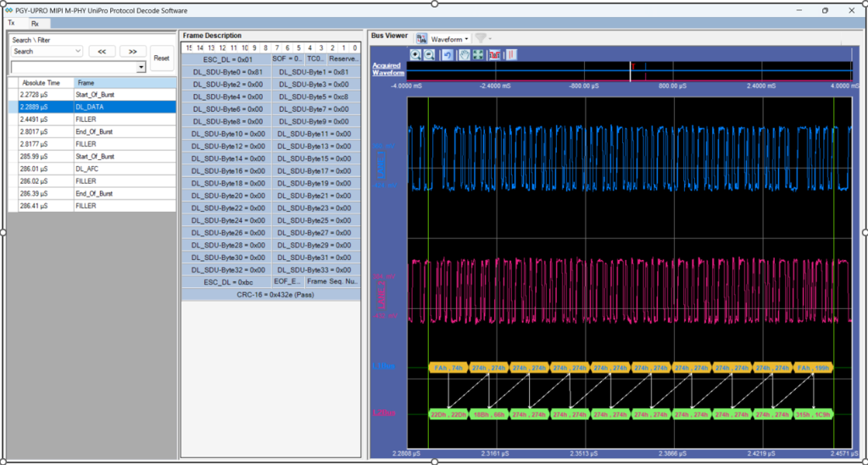This screenshot has height=465, width=868.
Task: Select the FILLER row at 2.8177 µS
Action: coord(92,144)
